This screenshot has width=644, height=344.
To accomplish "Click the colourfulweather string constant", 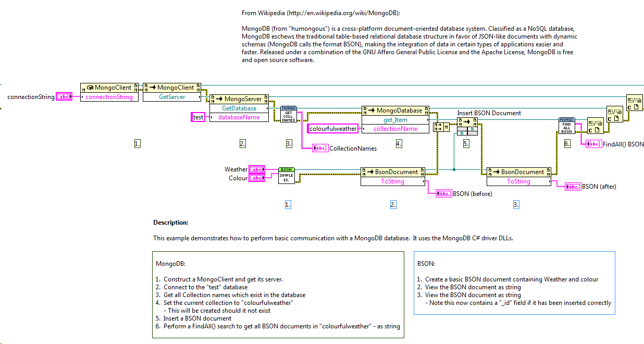I will (333, 129).
